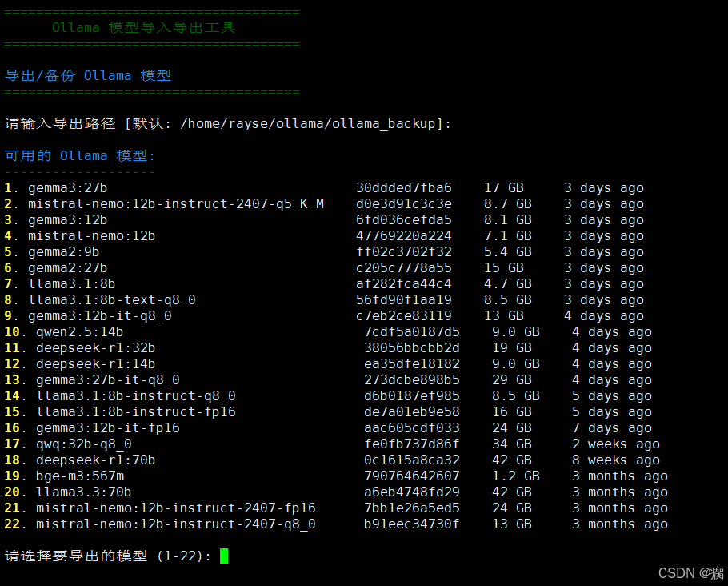
Task: Click the 1.2 GB size value
Action: pyautogui.click(x=516, y=476)
